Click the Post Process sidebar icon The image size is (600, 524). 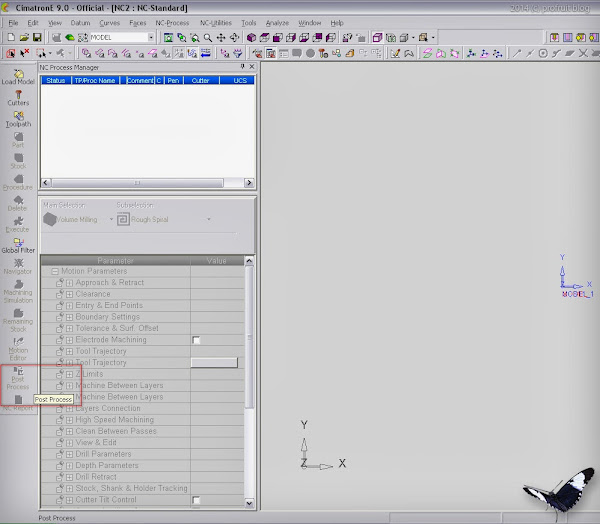point(18,378)
